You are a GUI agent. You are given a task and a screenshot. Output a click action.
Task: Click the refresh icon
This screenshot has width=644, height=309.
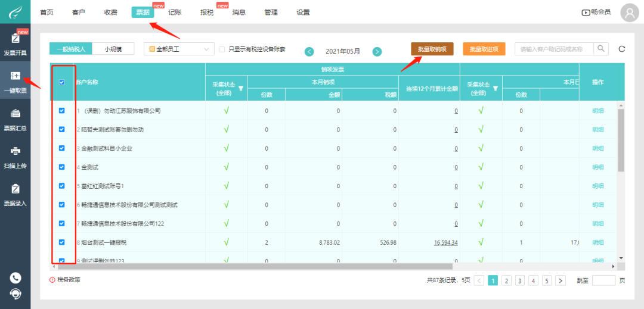point(622,49)
